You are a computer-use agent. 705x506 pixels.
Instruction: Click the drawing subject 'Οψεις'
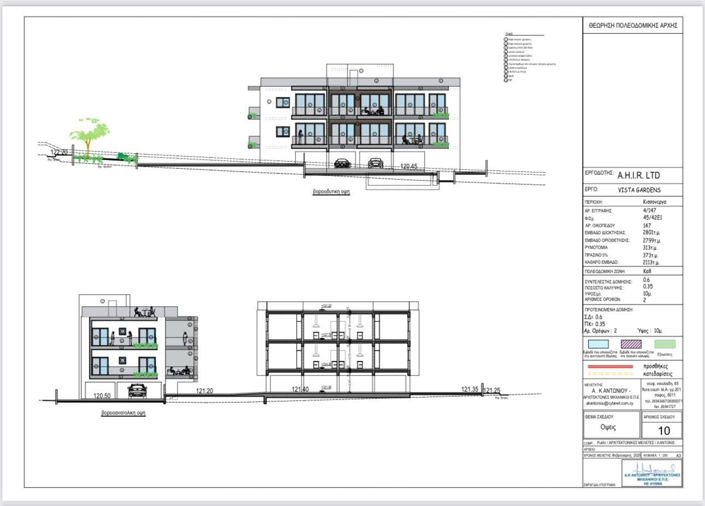point(608,427)
